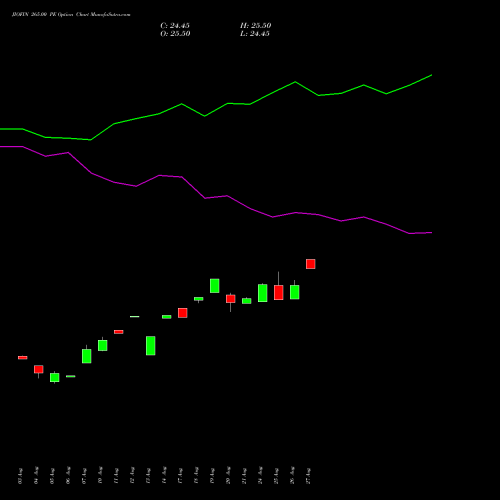Click the '20 Aug' date axis label
Image resolution: width=500 pixels, height=500 pixels.
[229, 476]
